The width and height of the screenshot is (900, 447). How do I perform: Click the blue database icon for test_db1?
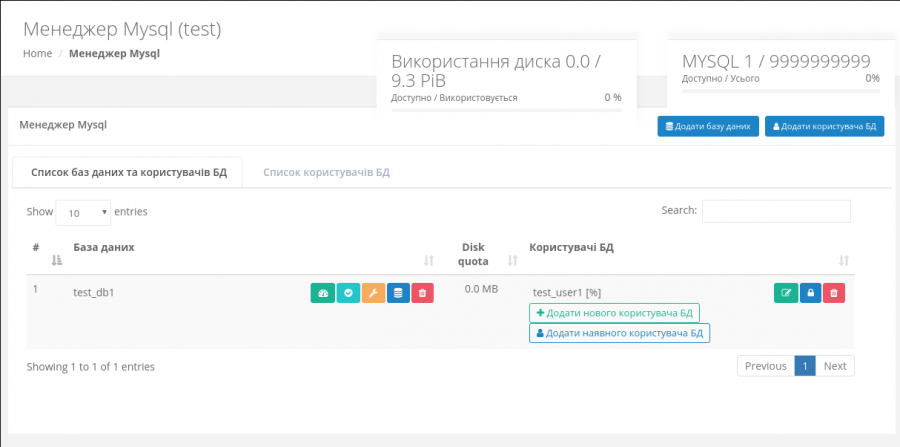click(398, 293)
